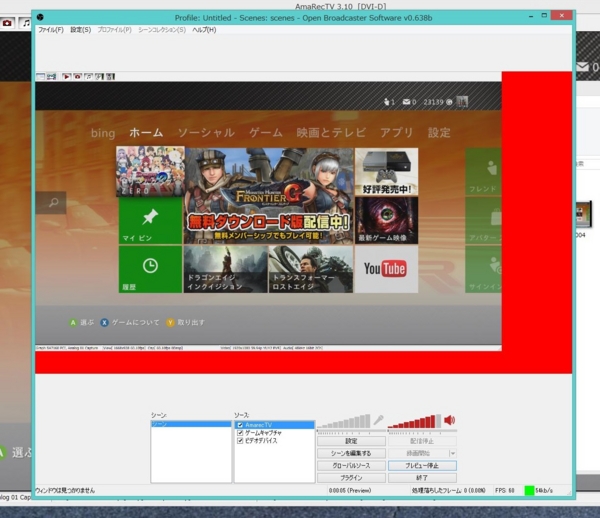Click the プラグイン button
Viewport: 600px width, 518px height.
[351, 478]
